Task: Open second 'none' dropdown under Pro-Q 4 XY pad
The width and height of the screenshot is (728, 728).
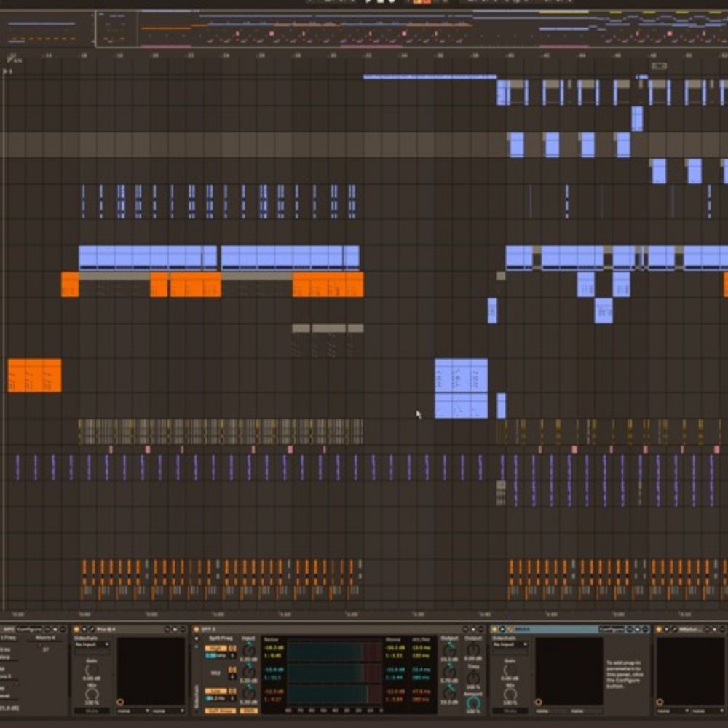Action: tap(168, 711)
